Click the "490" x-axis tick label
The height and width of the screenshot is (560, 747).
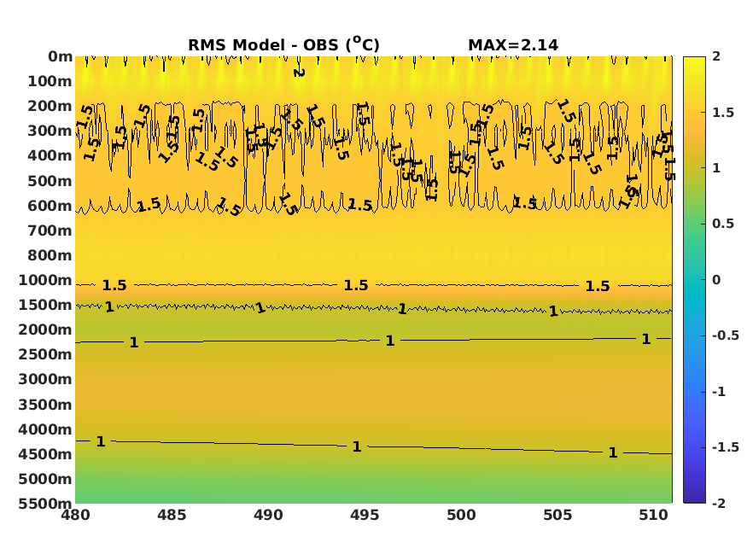(268, 515)
